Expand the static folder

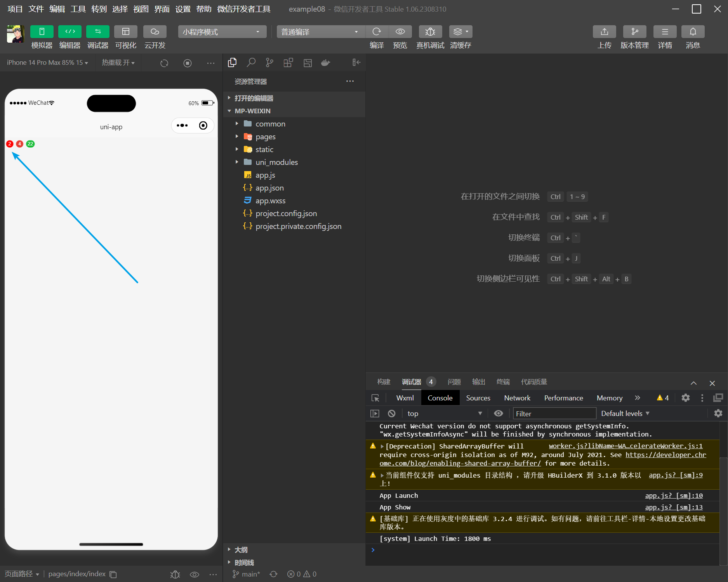point(294,149)
